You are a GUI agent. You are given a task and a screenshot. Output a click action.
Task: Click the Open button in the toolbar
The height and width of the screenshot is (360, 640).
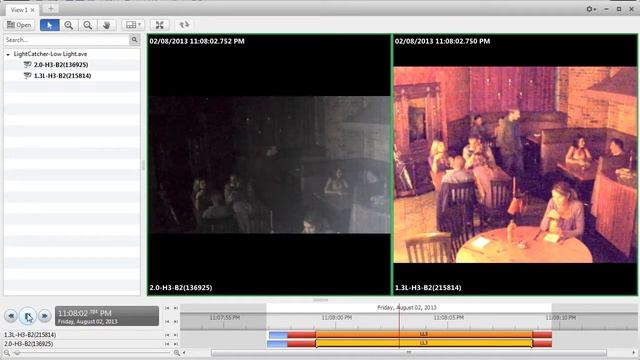19,25
